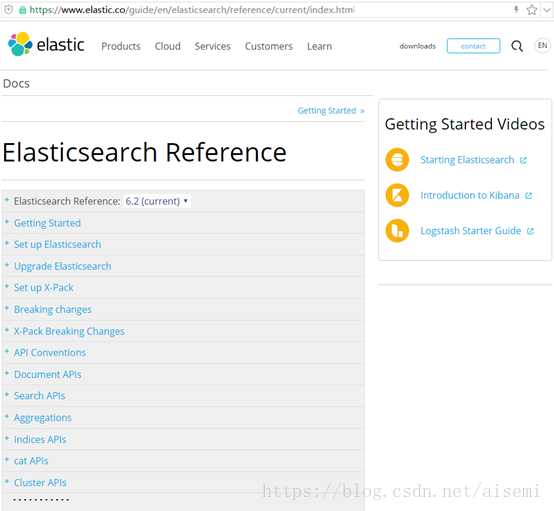Open the Document APIs link
This screenshot has height=511, width=554.
click(48, 374)
